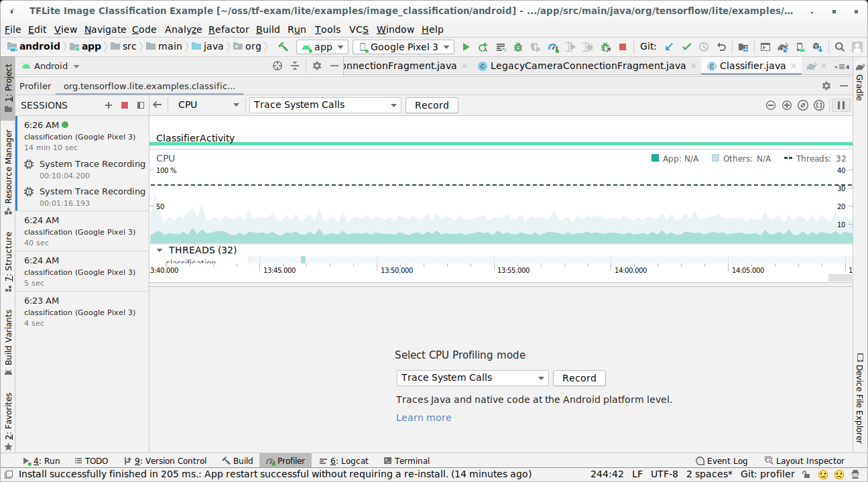868x482 pixels.
Task: Pause the live profiler timeline
Action: point(841,105)
